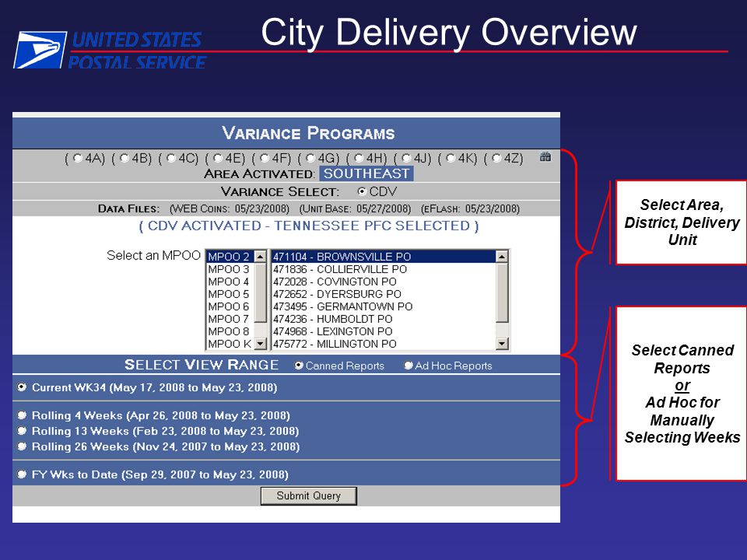747x560 pixels.
Task: Select the 4Z area radio button
Action: 496,158
